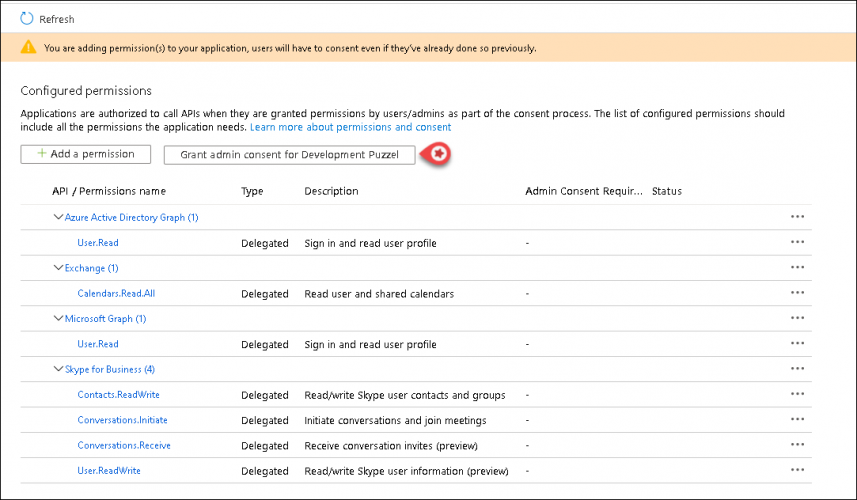Click the warning triangle icon in banner
Image resolution: width=857 pixels, height=500 pixels.
pos(30,47)
